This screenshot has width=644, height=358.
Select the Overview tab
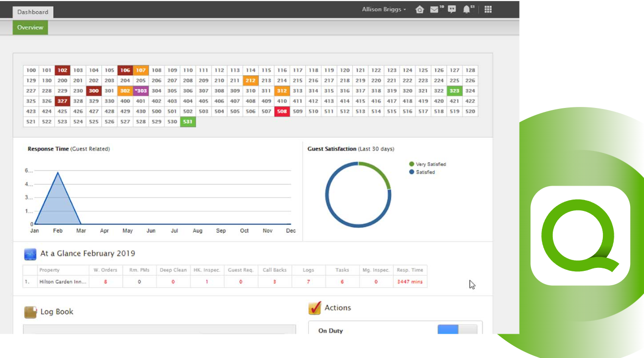coord(30,28)
